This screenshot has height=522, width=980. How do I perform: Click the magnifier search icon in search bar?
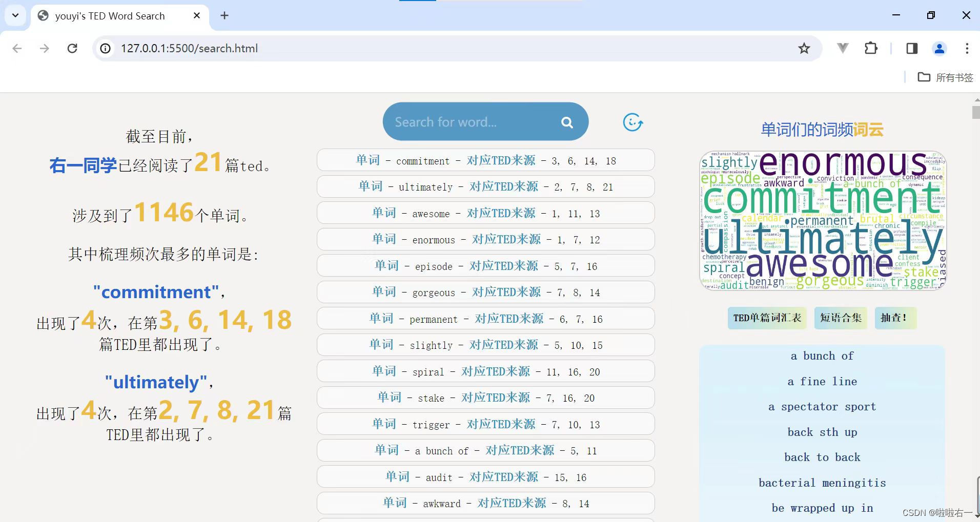point(567,122)
